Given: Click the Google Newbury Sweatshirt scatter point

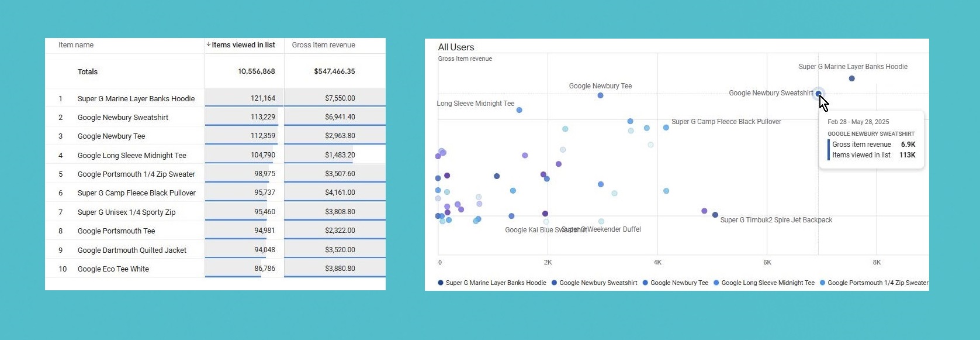Looking at the screenshot, I should tap(818, 94).
